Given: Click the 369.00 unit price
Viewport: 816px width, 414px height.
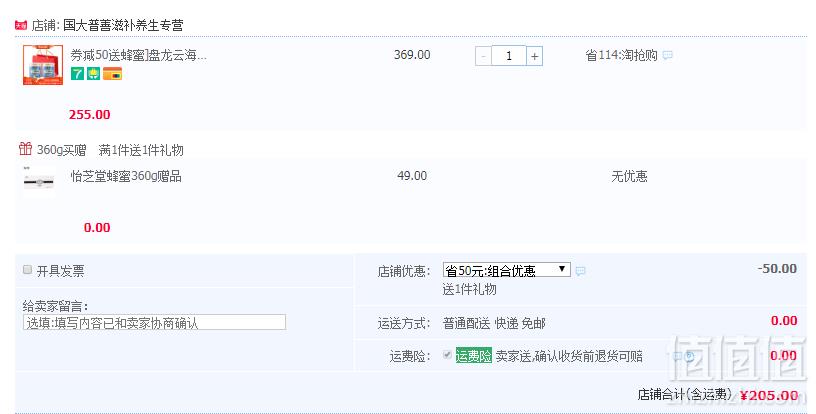Looking at the screenshot, I should (412, 55).
